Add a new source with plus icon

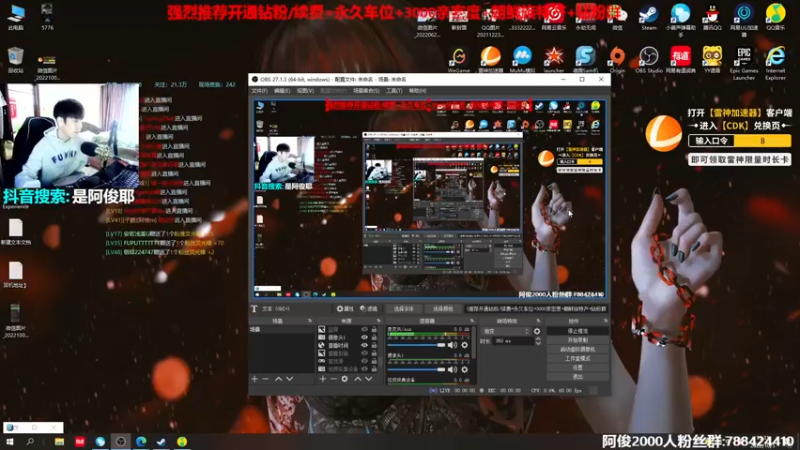coord(322,379)
